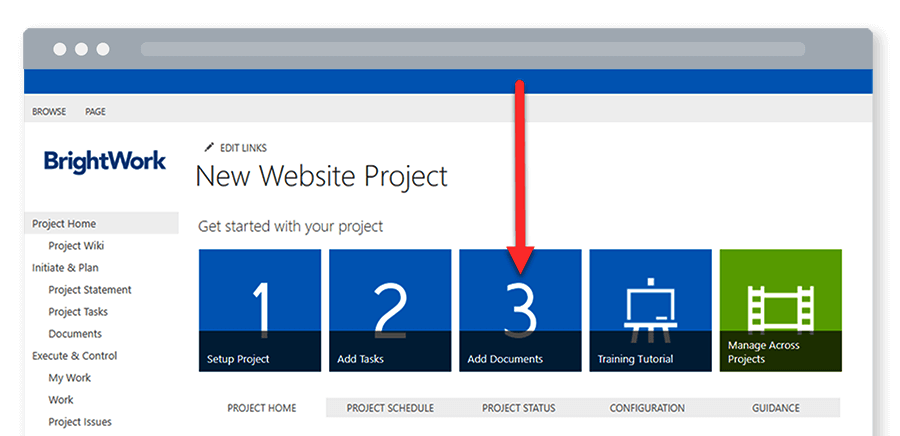Switch to the Project Status tab
The height and width of the screenshot is (436, 900).
point(518,408)
